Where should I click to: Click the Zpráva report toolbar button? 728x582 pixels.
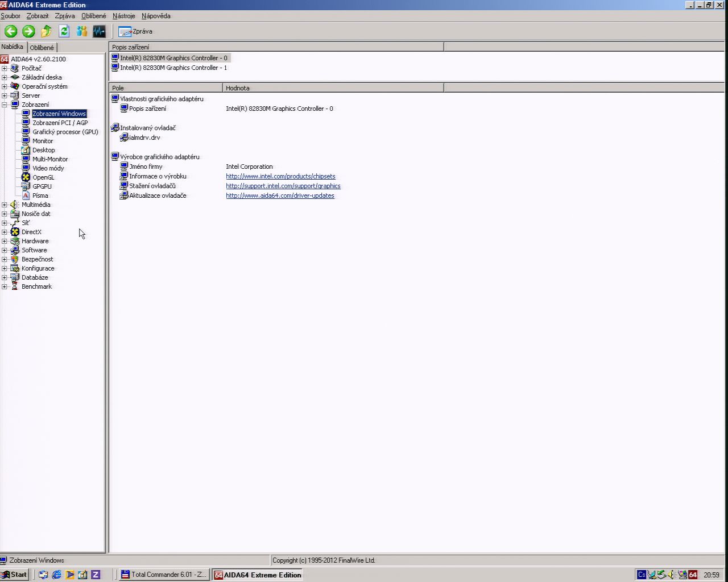tap(135, 32)
